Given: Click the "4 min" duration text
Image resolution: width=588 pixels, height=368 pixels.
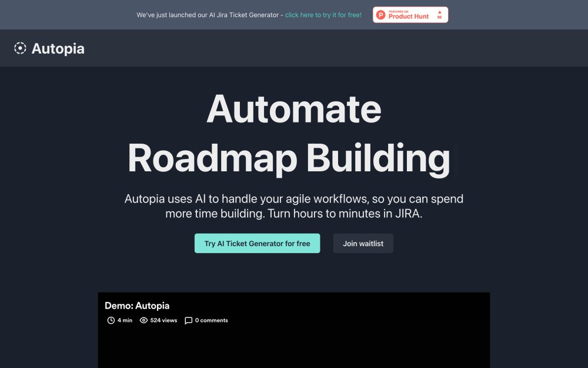Looking at the screenshot, I should coord(125,320).
